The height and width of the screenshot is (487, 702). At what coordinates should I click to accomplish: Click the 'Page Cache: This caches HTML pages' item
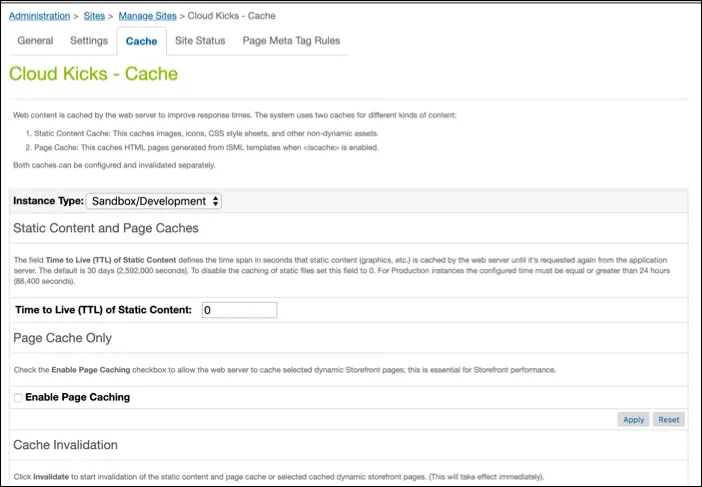pyautogui.click(x=202, y=147)
